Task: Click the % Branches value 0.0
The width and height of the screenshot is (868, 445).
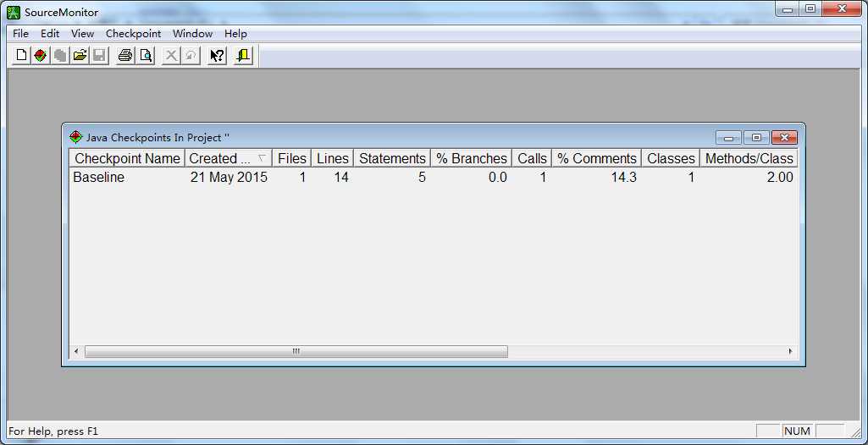Action: click(498, 178)
